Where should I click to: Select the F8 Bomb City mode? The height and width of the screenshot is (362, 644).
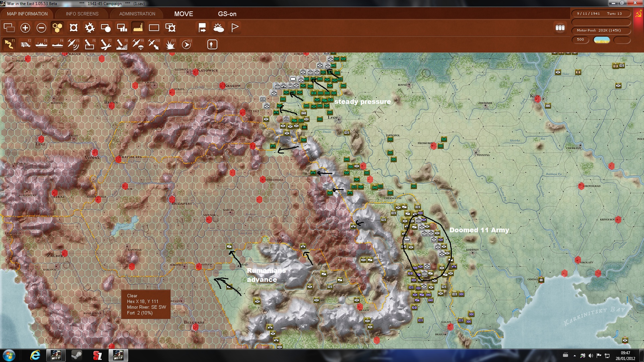click(122, 44)
